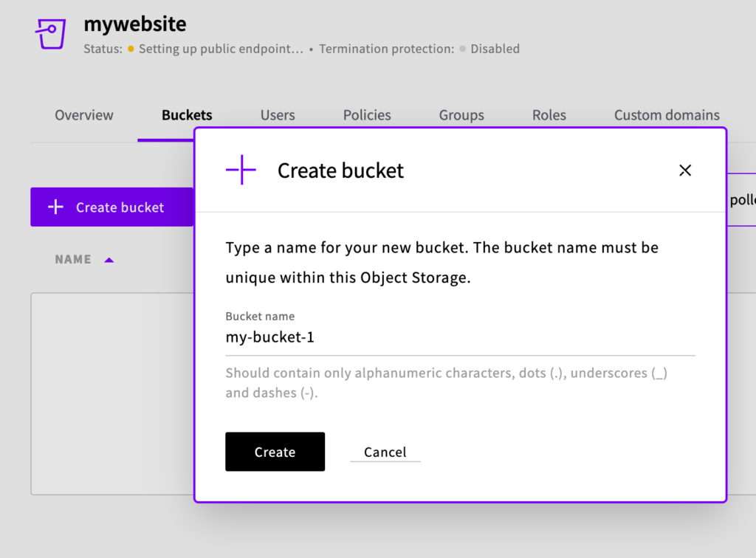Click the alphanumeric characters hint text
This screenshot has width=756, height=558.
[x=447, y=382]
